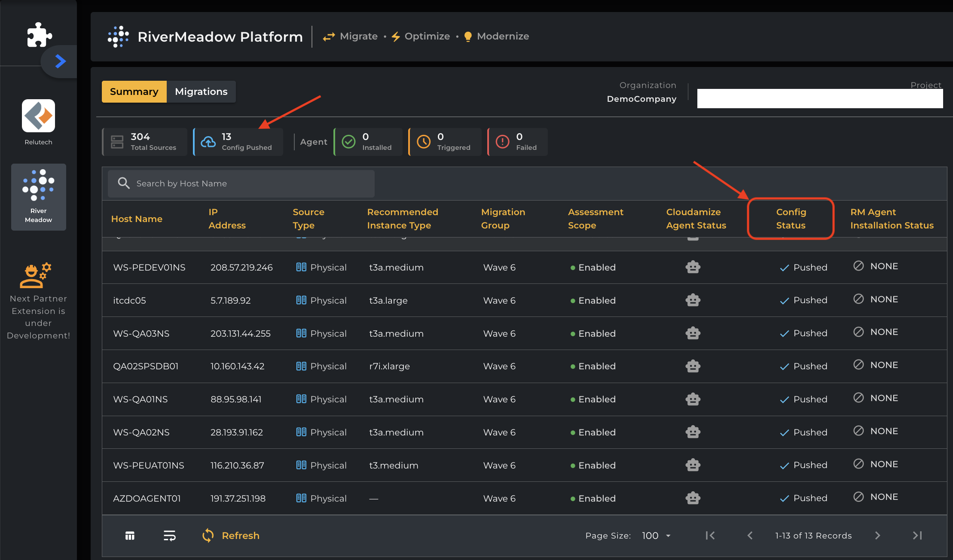Click the Agent Installed checkmark icon
The image size is (953, 560).
click(348, 142)
